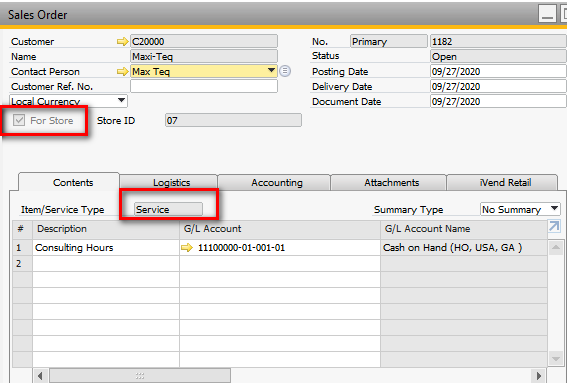Click the horizontal scrollbar left arrow
Screen dimensions: 567x383
[x=40, y=376]
